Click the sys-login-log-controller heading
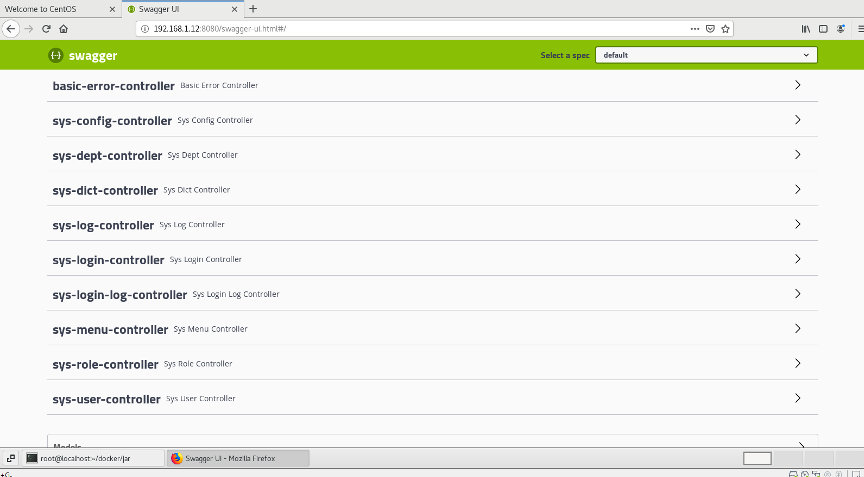The height and width of the screenshot is (477, 864). click(120, 295)
